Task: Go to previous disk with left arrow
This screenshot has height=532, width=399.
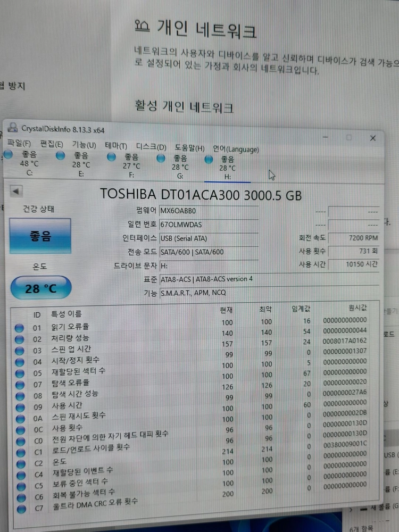Action: click(x=16, y=191)
